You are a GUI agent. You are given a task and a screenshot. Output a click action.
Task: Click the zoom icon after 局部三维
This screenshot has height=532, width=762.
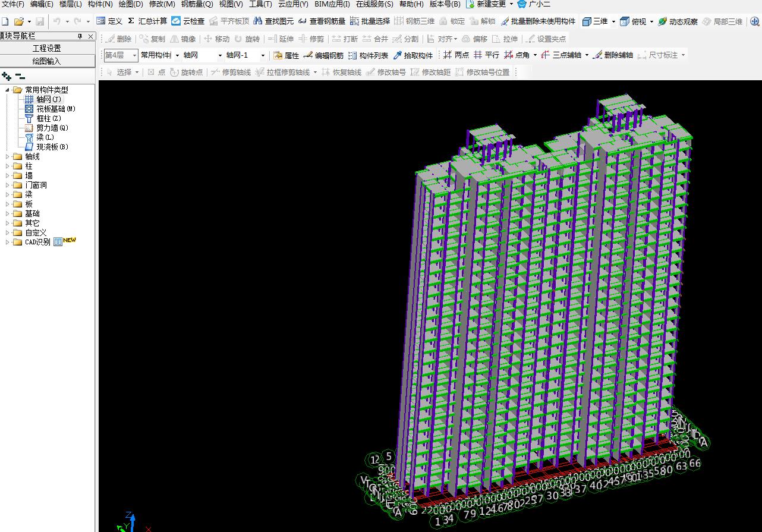coord(755,21)
